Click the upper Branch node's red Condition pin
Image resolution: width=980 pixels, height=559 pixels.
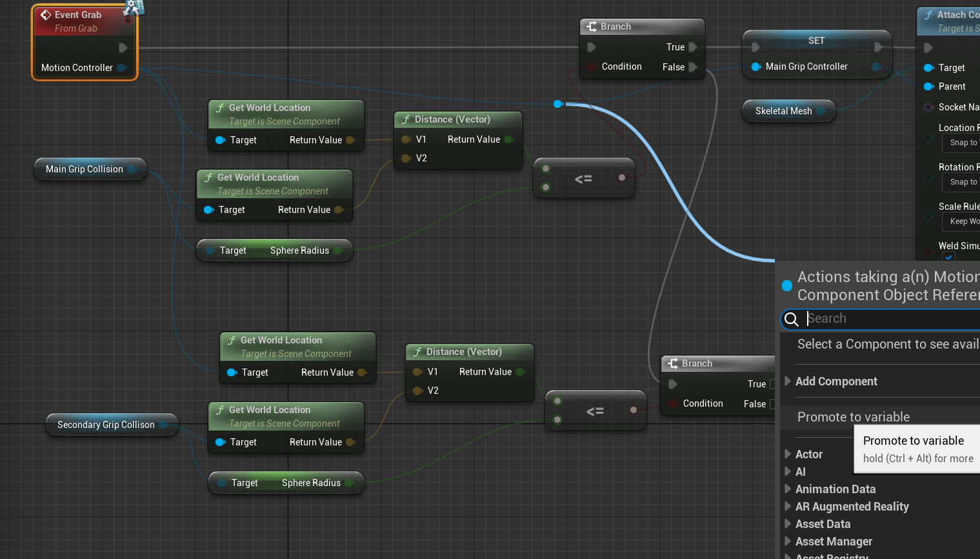coord(591,66)
